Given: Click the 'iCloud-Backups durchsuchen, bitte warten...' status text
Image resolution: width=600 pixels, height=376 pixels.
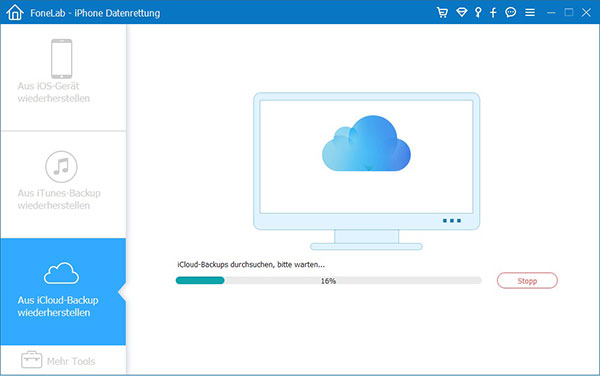Looking at the screenshot, I should [251, 264].
